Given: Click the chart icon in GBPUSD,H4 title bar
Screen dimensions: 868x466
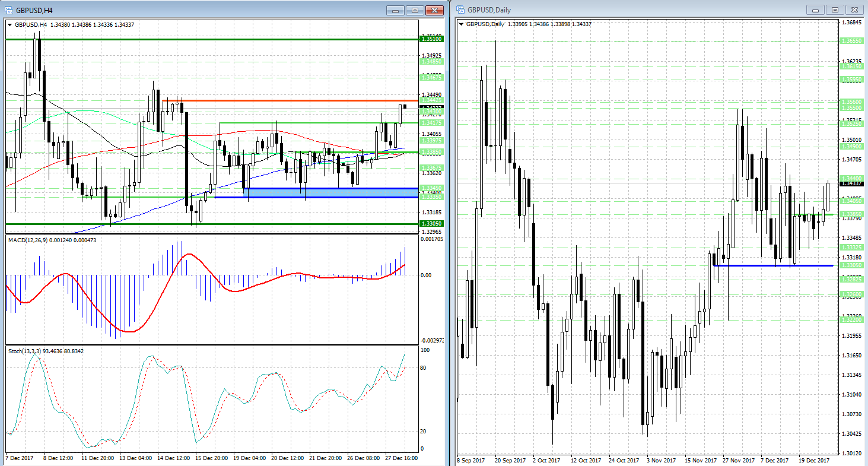Looking at the screenshot, I should [9, 9].
